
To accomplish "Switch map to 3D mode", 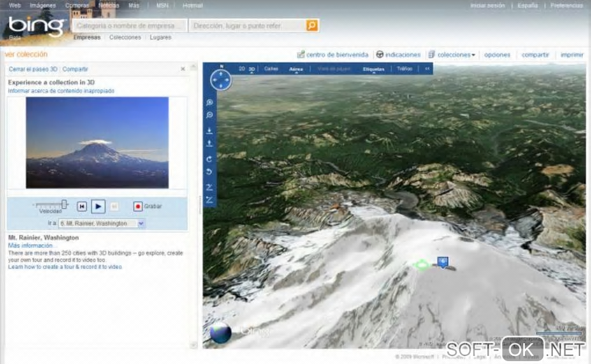I will coord(252,69).
